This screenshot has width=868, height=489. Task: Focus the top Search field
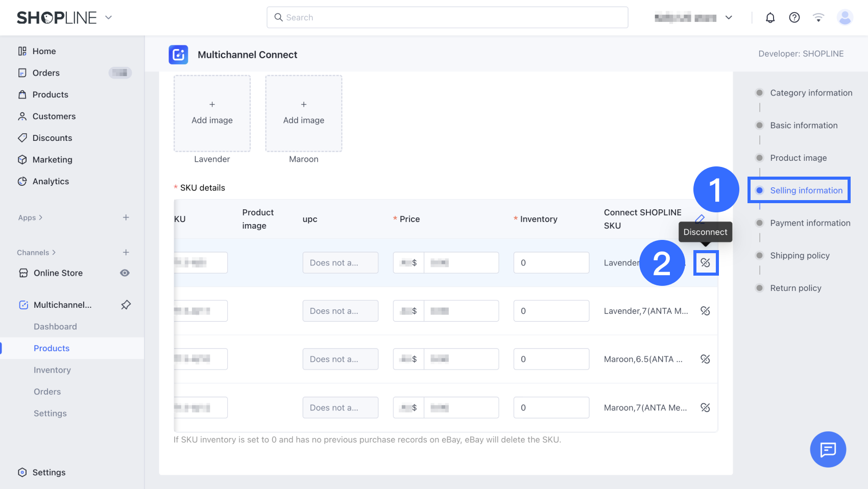[447, 17]
